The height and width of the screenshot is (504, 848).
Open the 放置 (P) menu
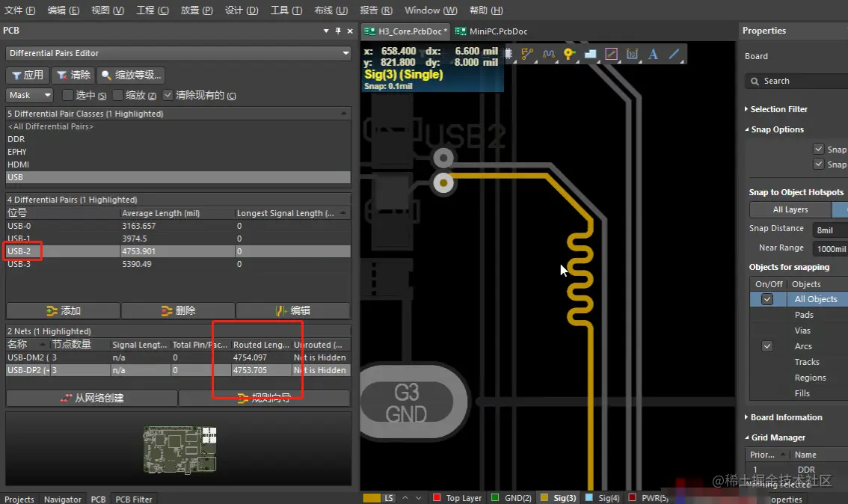pyautogui.click(x=197, y=10)
